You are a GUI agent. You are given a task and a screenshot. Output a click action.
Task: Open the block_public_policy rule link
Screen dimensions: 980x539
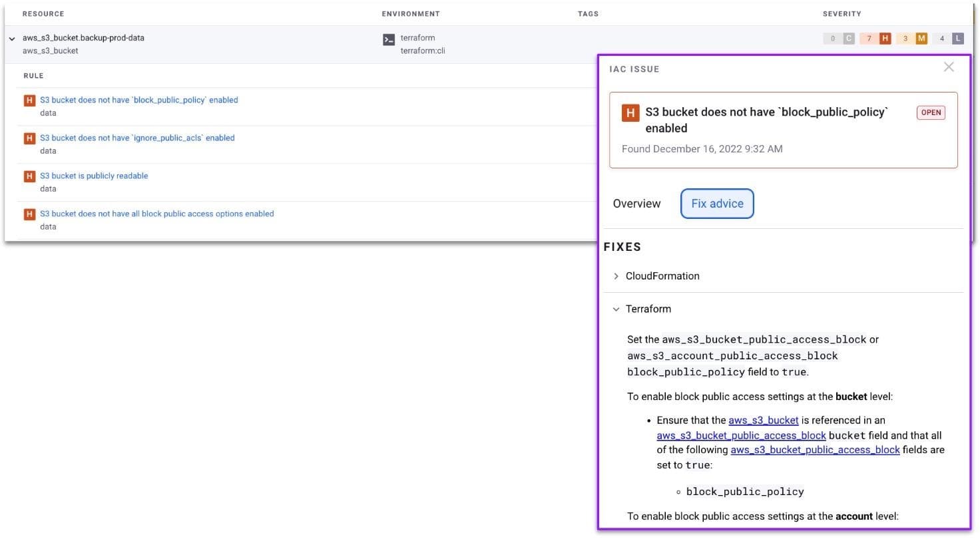pyautogui.click(x=138, y=100)
